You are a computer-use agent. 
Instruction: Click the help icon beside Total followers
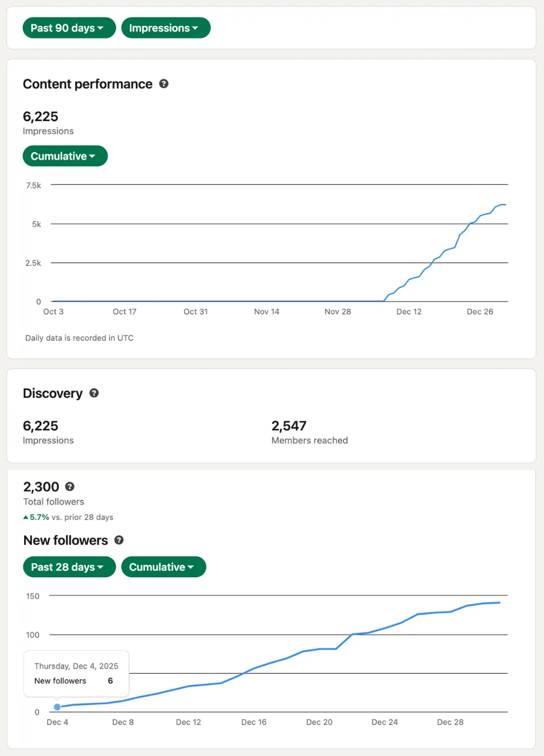70,486
